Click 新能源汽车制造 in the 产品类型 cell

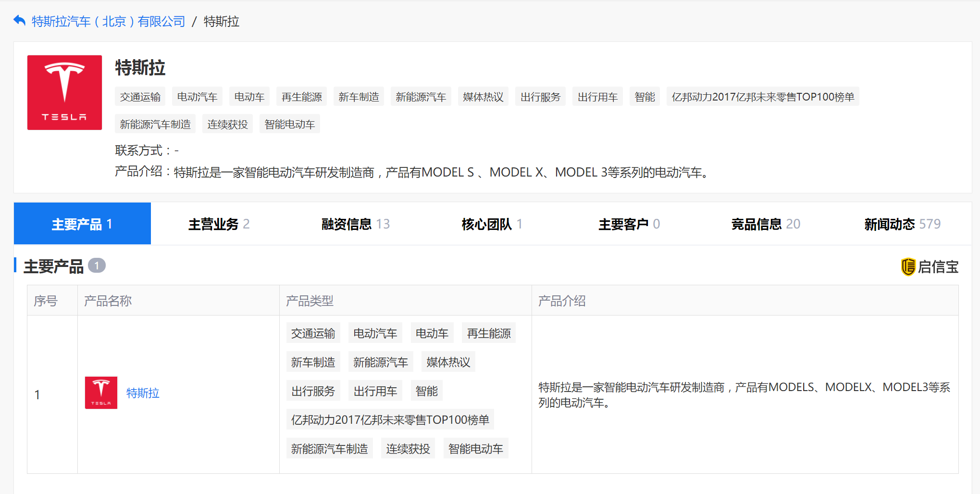[x=330, y=448]
